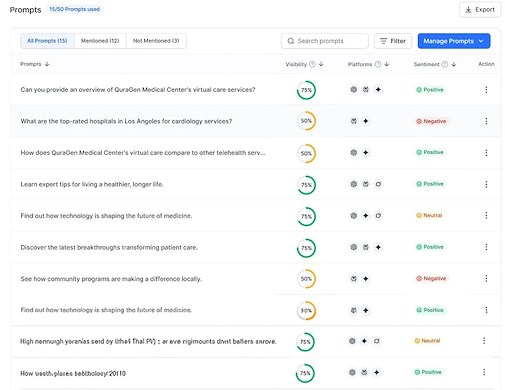Click the robot platform icon in 'top-rated hospitals' row
The image size is (505, 390).
point(354,121)
